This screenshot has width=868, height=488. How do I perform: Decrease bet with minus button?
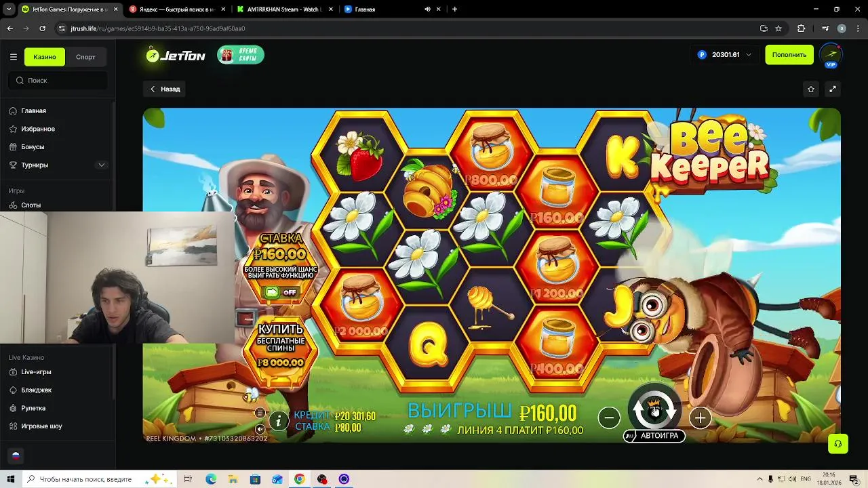pos(609,418)
